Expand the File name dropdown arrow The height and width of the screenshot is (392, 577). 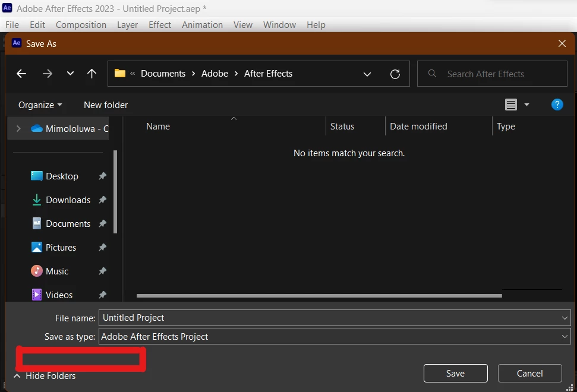tap(565, 318)
